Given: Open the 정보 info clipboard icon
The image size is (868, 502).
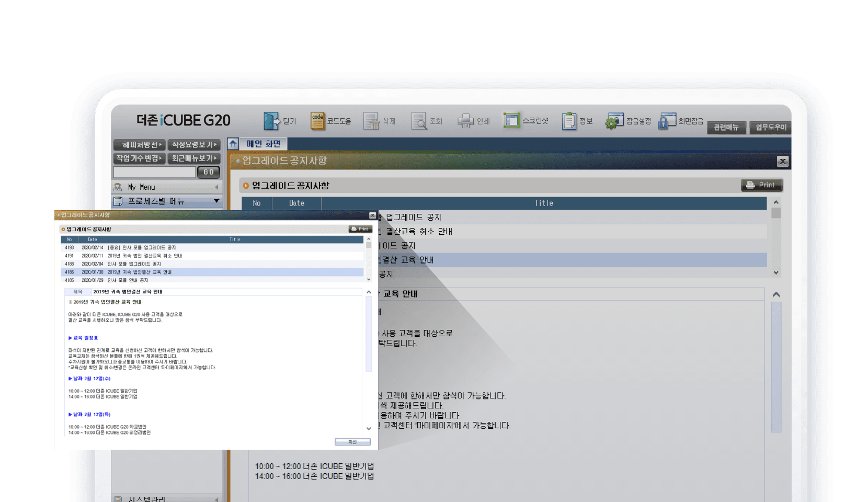Looking at the screenshot, I should coord(569,121).
